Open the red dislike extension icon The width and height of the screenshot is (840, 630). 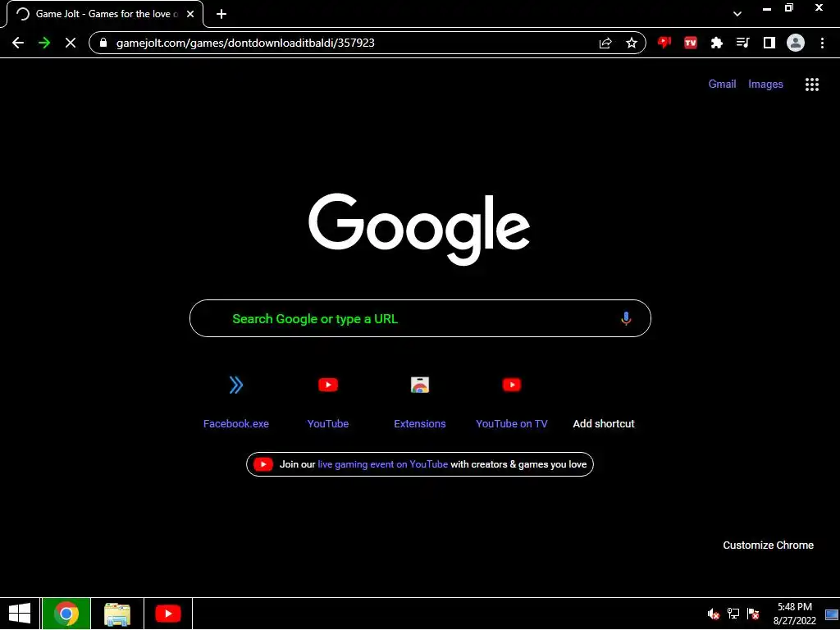click(x=664, y=43)
